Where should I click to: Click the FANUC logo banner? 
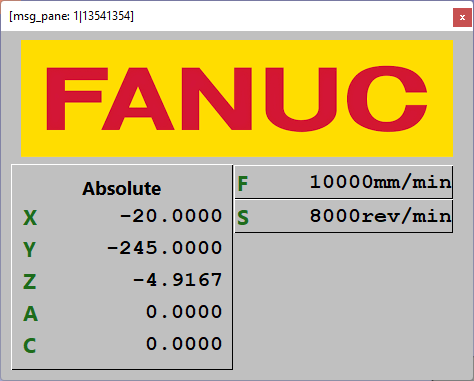[237, 98]
